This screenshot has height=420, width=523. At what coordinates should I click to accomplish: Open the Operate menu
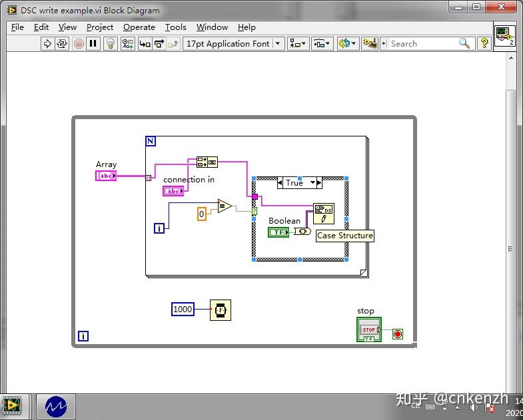(139, 27)
